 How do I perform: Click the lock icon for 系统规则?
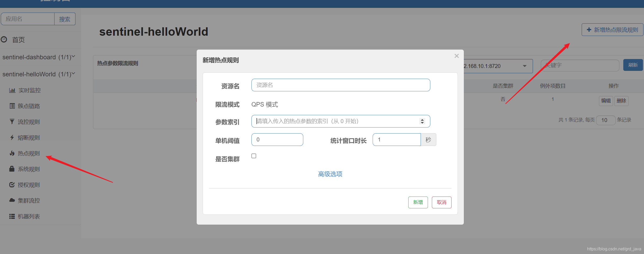[12, 169]
